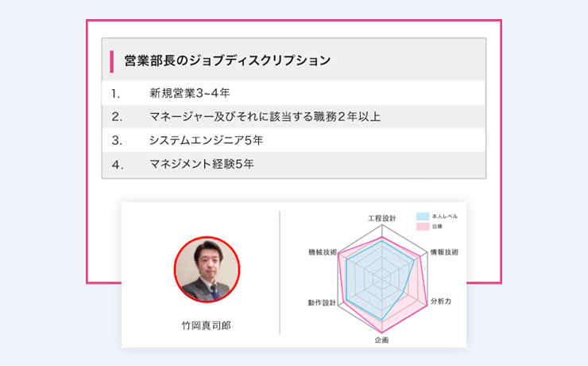The image size is (588, 366).
Task: Click the pink 目標 legend swatch
Action: [423, 226]
